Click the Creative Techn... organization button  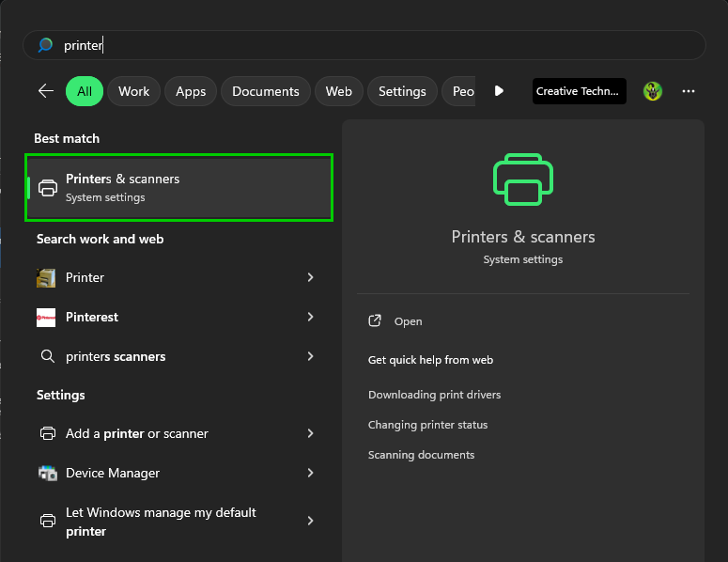tap(579, 91)
